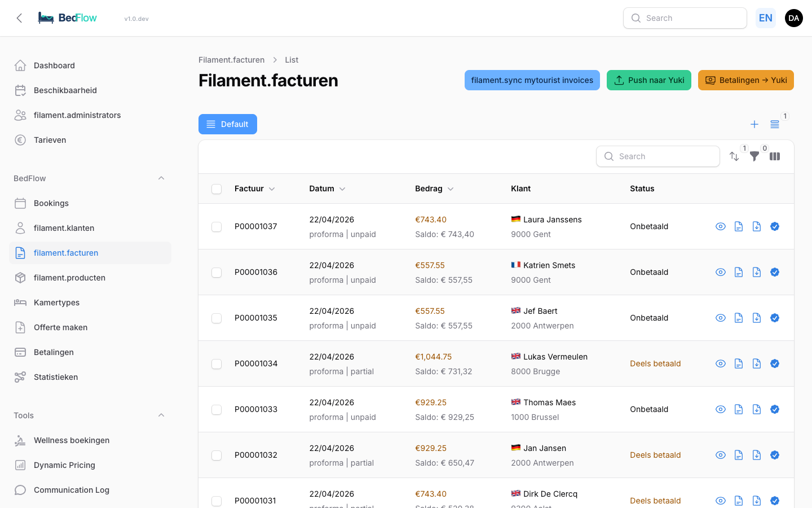This screenshot has width=812, height=508.
Task: Switch language with the EN button
Action: [766, 18]
